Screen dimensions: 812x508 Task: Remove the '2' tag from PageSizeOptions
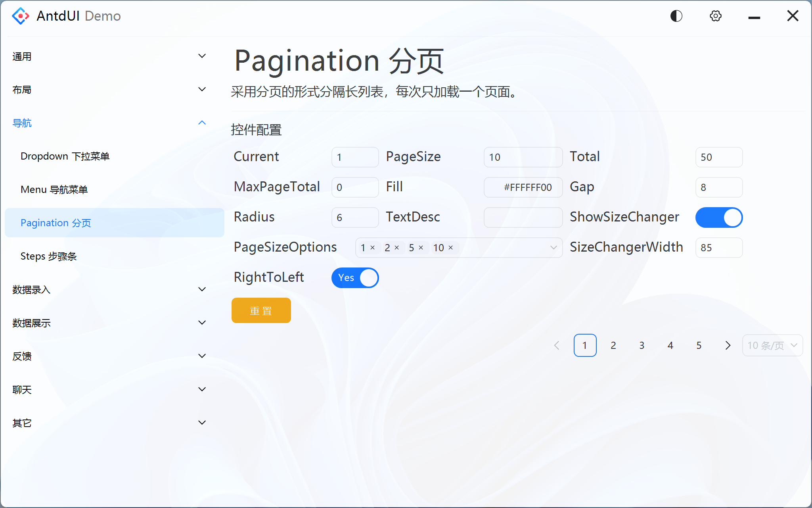coord(397,248)
